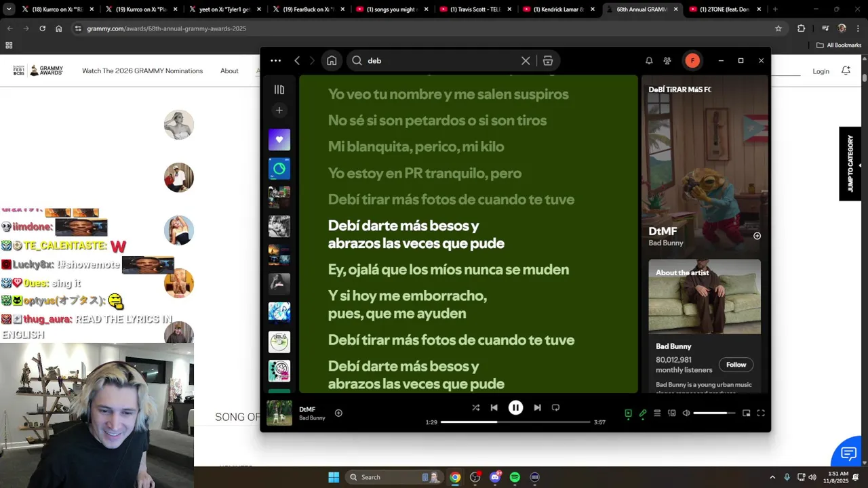Skip to previous track
Viewport: 868px width, 488px height.
click(x=494, y=407)
